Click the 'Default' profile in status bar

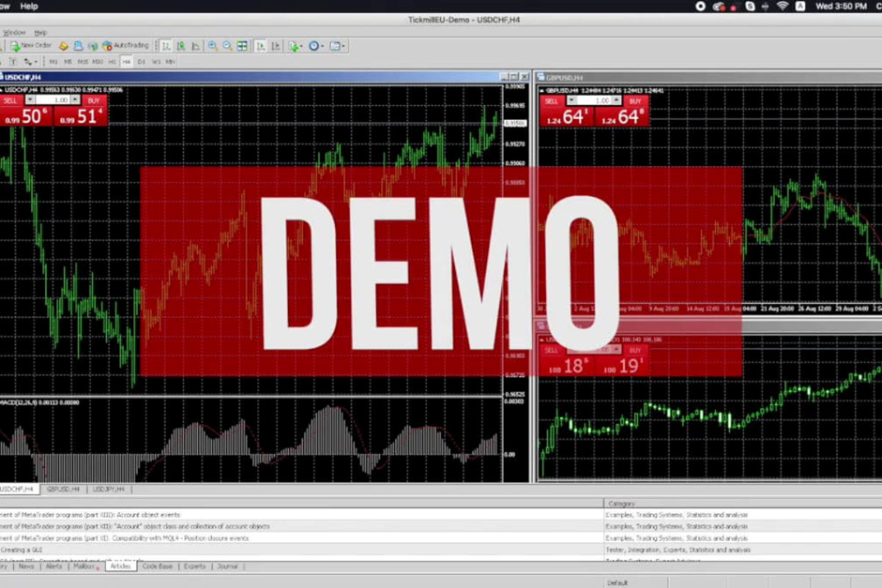click(x=617, y=583)
